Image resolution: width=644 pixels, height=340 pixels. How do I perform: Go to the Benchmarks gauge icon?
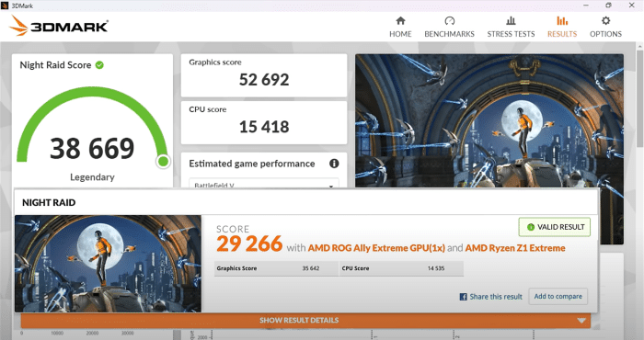[x=449, y=21]
